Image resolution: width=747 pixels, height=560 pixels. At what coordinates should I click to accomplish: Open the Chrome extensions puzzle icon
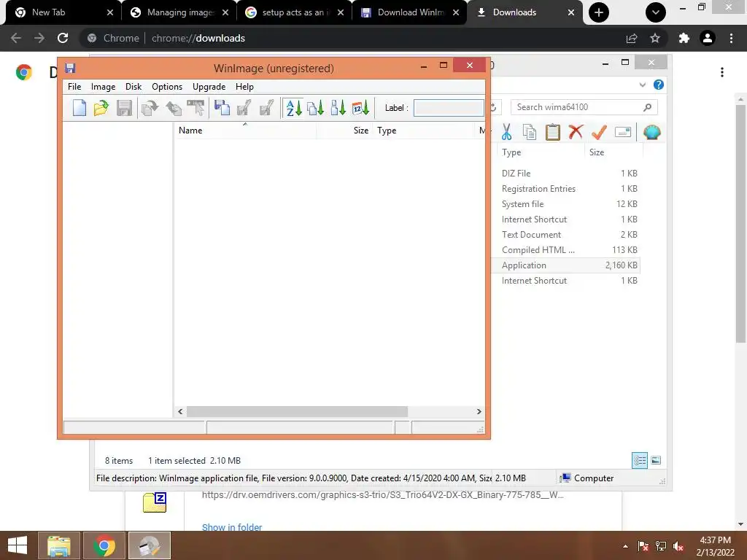coord(684,38)
